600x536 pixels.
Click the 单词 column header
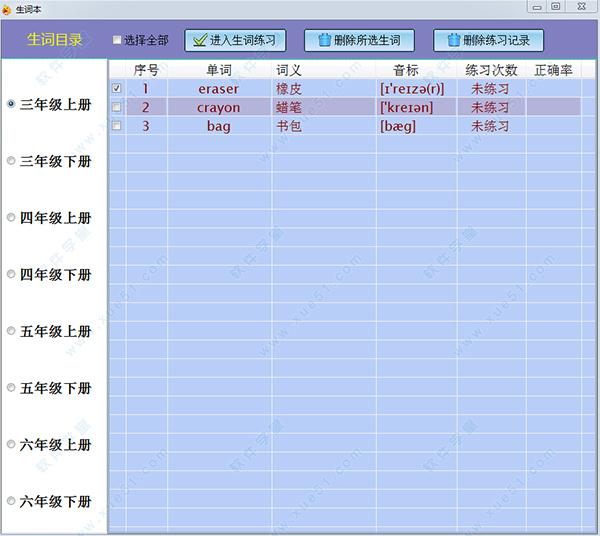click(x=219, y=70)
